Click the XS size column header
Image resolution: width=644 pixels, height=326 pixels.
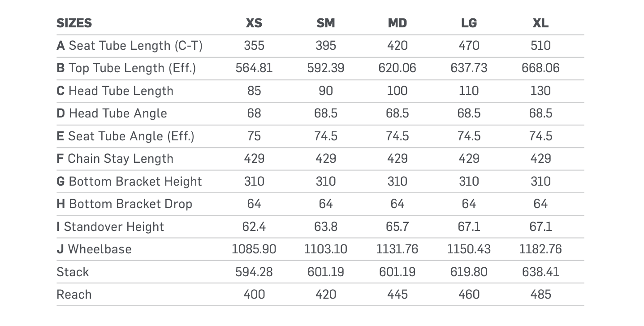(x=254, y=23)
